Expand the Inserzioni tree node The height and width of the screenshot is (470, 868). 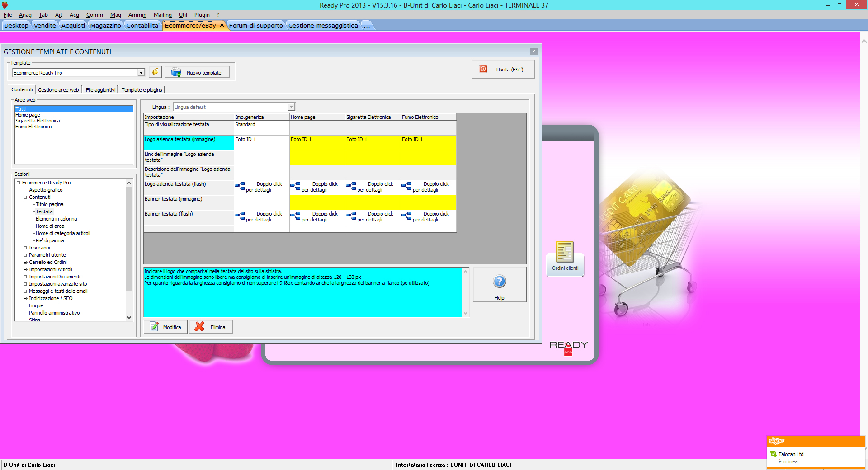25,248
